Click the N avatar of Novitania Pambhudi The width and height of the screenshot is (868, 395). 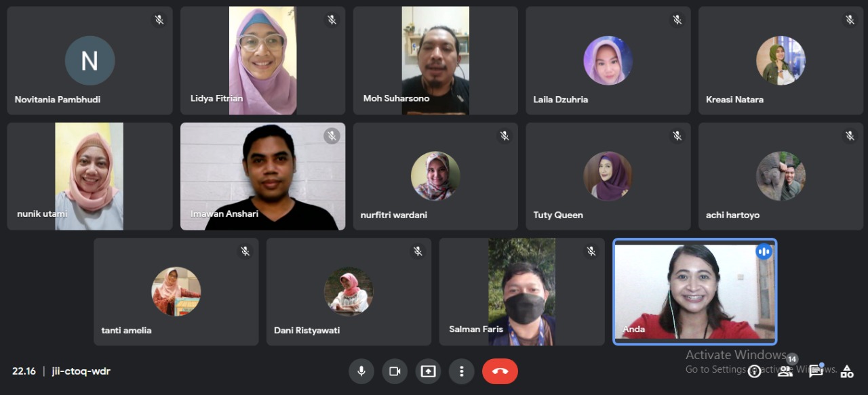click(90, 61)
